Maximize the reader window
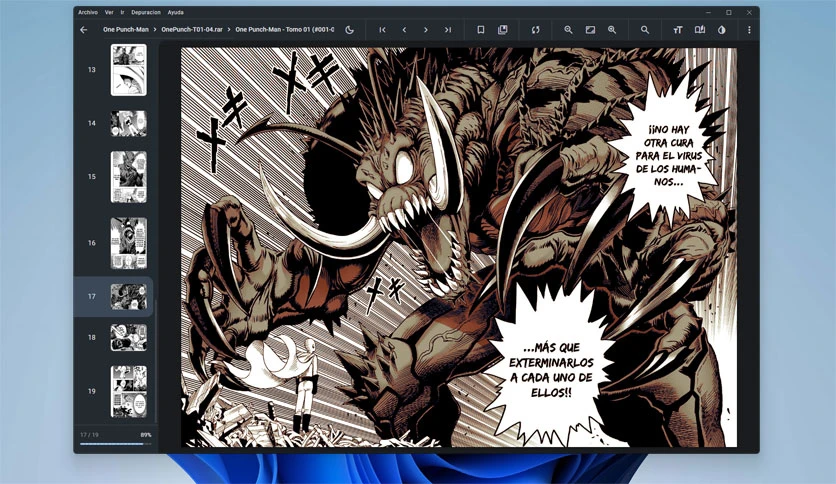 [729, 12]
